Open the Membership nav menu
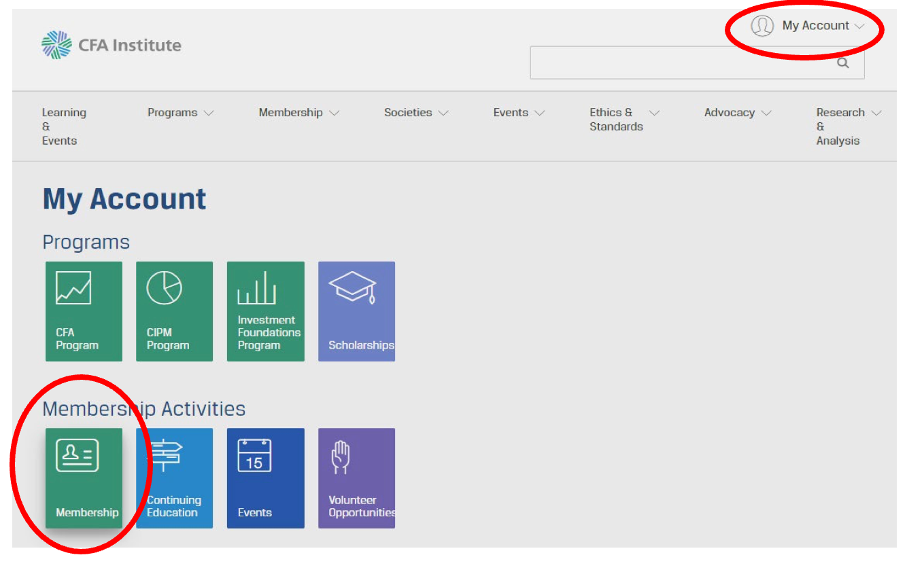 [x=290, y=113]
